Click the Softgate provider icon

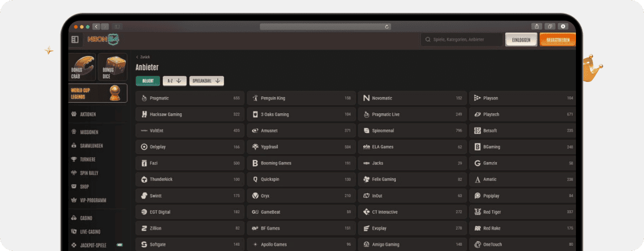pyautogui.click(x=144, y=245)
